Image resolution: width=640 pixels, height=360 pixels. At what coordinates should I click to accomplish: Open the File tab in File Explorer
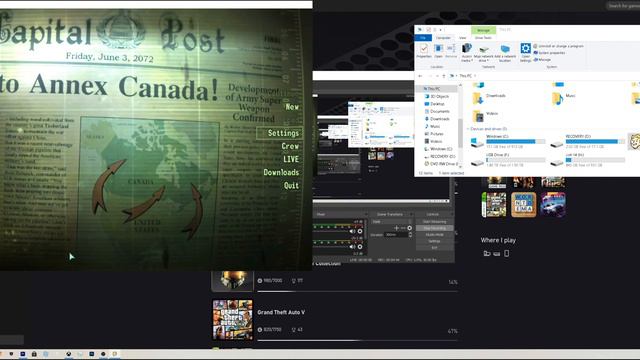point(423,38)
